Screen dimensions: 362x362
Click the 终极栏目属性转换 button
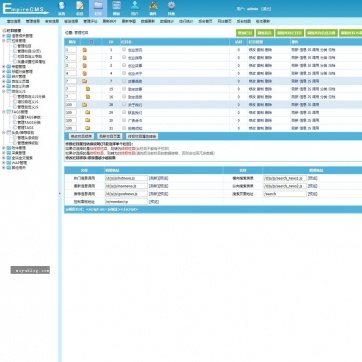[x=142, y=136]
